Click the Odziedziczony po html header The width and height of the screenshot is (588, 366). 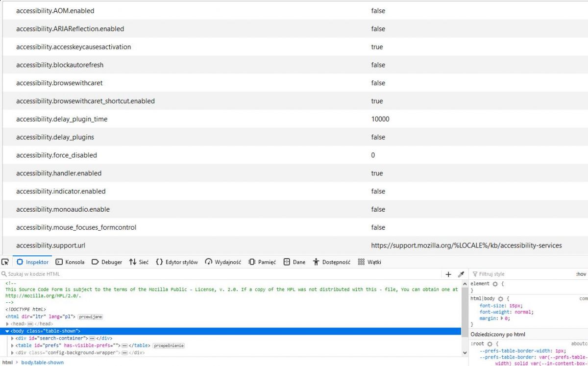(x=498, y=334)
